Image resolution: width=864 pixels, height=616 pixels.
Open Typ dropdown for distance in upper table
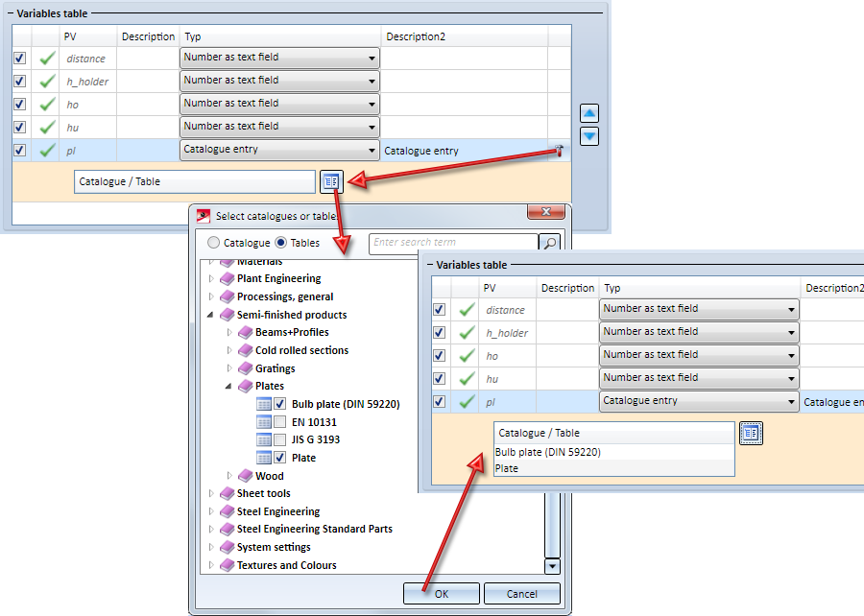[280, 58]
